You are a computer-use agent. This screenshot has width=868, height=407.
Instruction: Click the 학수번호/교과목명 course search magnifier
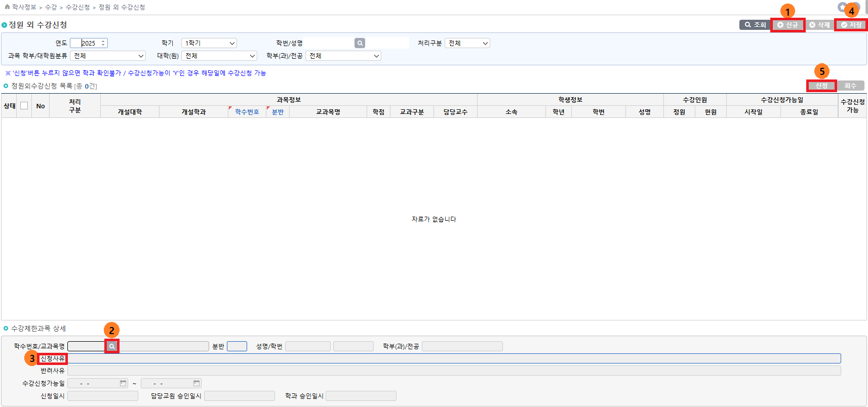[x=112, y=346]
